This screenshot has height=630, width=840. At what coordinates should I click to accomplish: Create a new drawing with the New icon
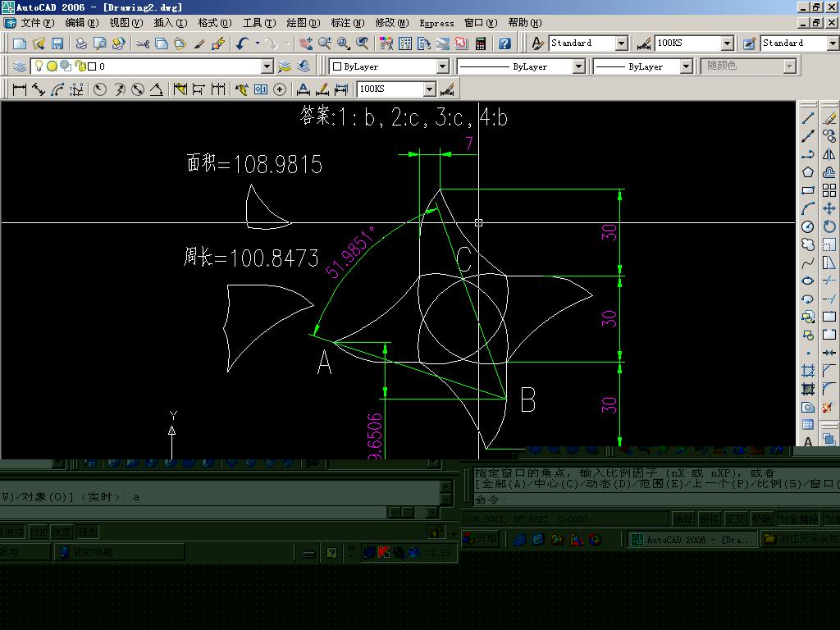pos(20,44)
